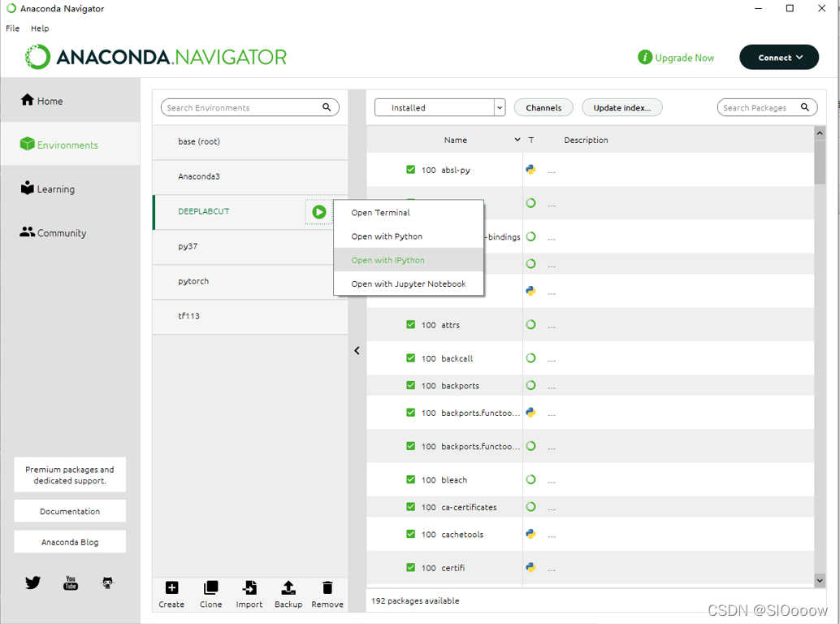Focus the Search Environments field
The width and height of the screenshot is (840, 624).
pos(249,107)
